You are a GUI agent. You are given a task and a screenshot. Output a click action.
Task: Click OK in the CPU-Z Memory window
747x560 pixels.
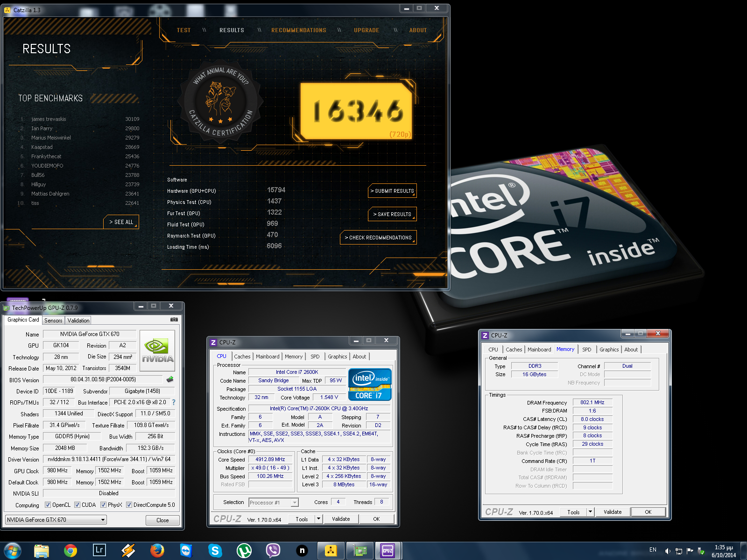[x=648, y=512]
